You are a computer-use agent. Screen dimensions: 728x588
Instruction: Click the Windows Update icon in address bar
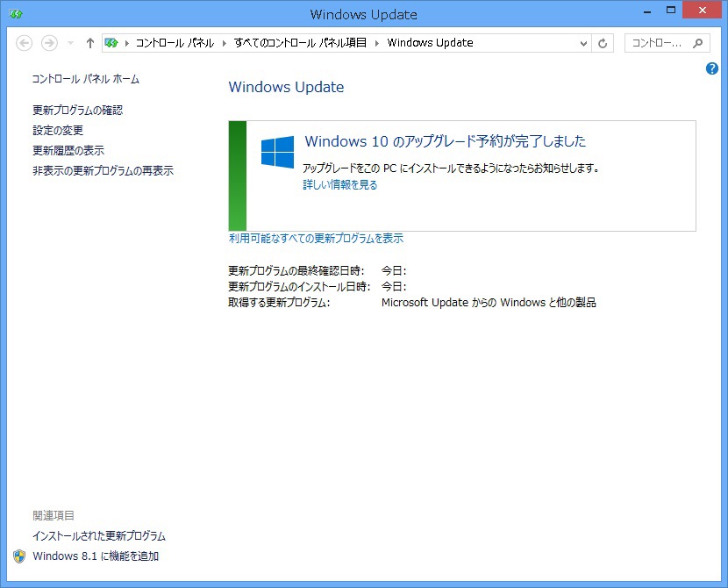tap(111, 43)
